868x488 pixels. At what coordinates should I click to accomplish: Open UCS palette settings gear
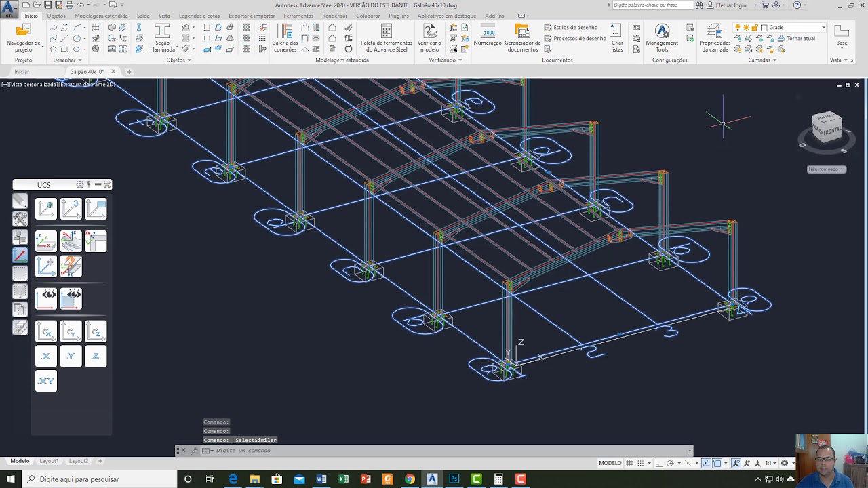(x=80, y=184)
